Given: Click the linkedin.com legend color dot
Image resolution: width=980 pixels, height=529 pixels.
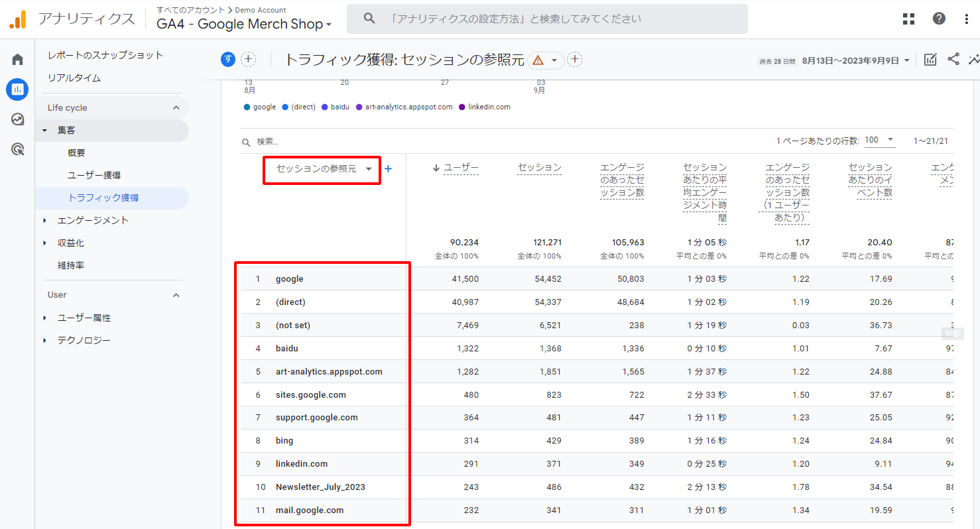Looking at the screenshot, I should (462, 107).
